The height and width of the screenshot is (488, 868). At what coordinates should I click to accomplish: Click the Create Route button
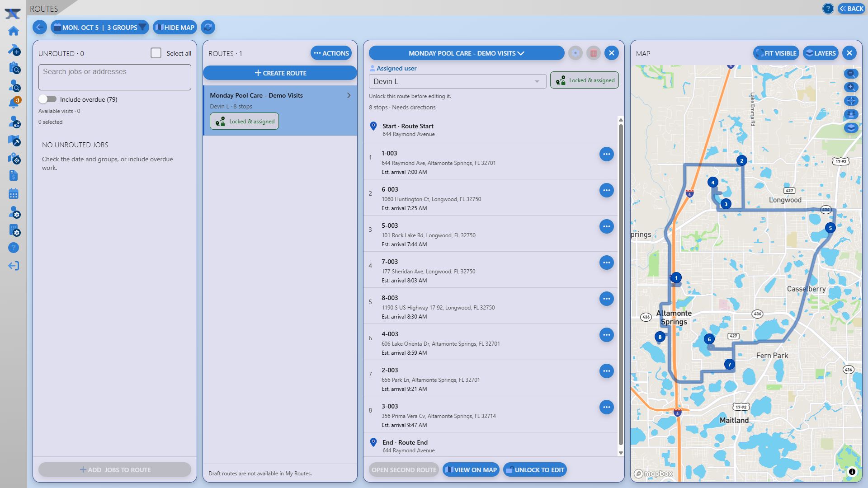[280, 73]
